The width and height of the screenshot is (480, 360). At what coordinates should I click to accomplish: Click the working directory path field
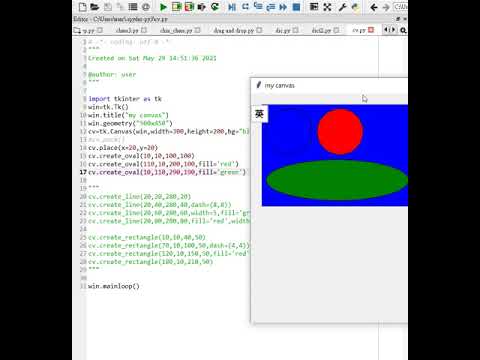click(400, 7)
